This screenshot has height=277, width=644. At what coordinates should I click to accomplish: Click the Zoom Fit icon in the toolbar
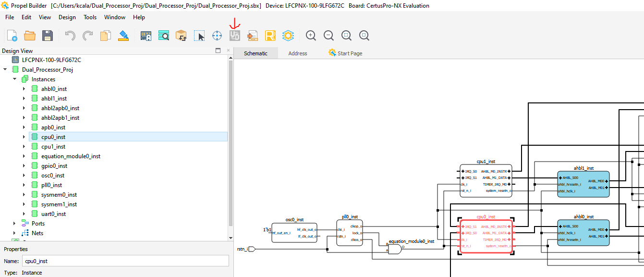[346, 35]
